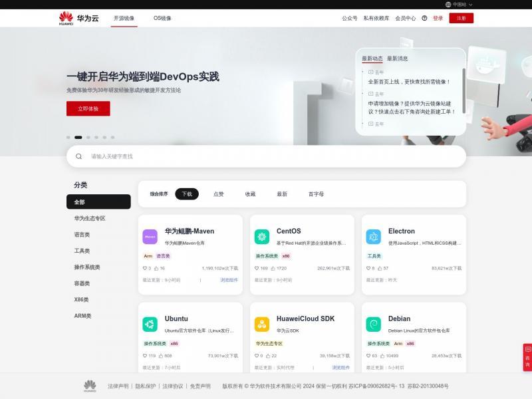
Task: Click the globe region icon
Action: point(448,5)
